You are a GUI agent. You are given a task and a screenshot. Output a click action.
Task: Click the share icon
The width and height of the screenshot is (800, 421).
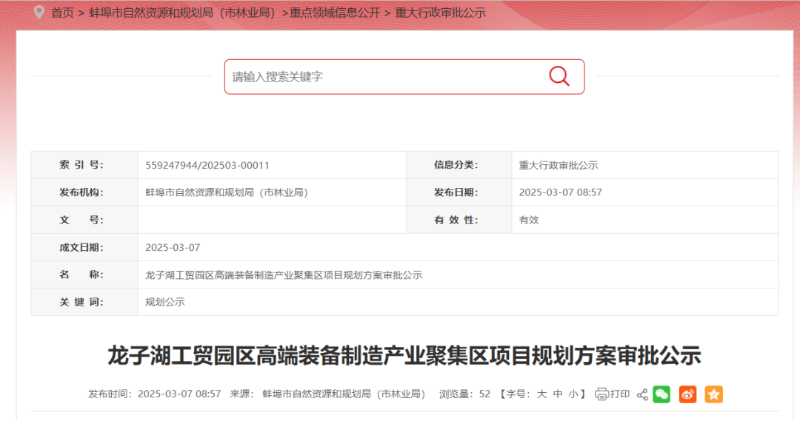pyautogui.click(x=642, y=394)
